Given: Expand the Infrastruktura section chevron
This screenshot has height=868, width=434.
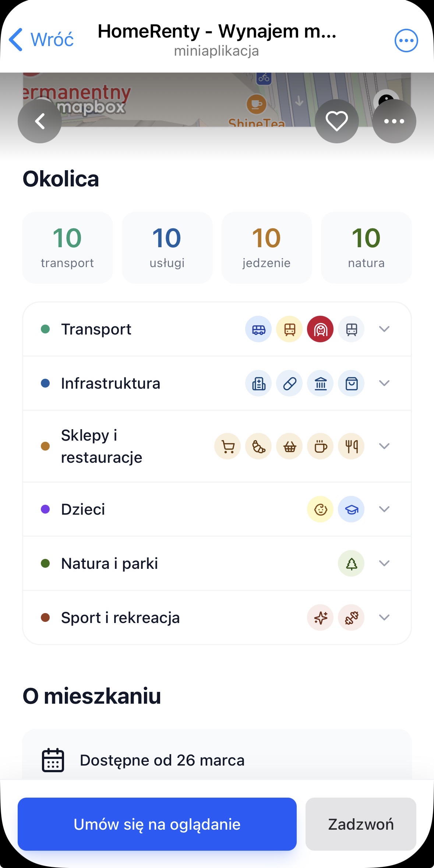Looking at the screenshot, I should tap(384, 384).
